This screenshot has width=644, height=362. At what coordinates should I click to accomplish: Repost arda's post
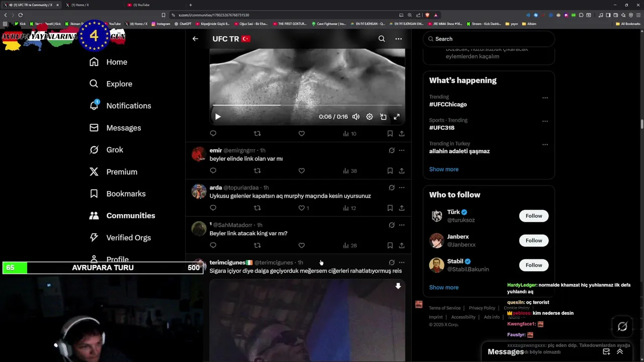[257, 208]
